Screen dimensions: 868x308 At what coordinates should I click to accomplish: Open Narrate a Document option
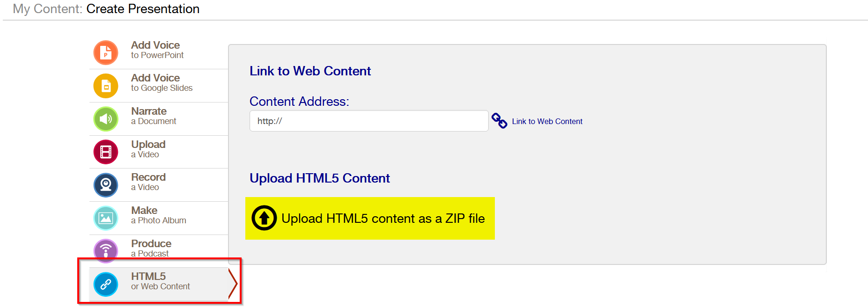coord(154,116)
